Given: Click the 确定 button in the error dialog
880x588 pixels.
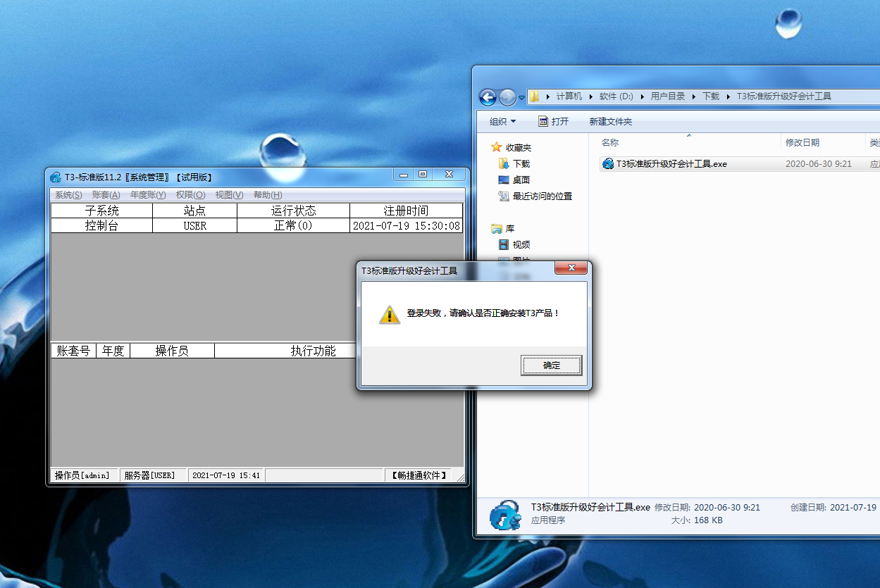Looking at the screenshot, I should 551,365.
